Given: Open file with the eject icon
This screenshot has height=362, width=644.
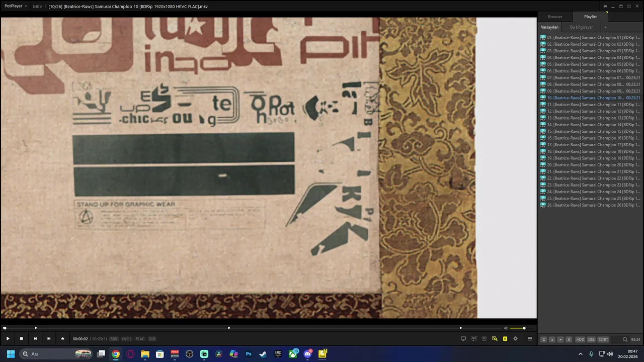Looking at the screenshot, I should (x=62, y=339).
